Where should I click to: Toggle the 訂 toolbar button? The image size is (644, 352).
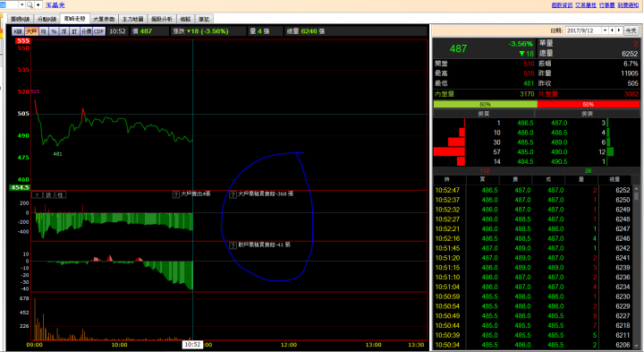click(74, 31)
